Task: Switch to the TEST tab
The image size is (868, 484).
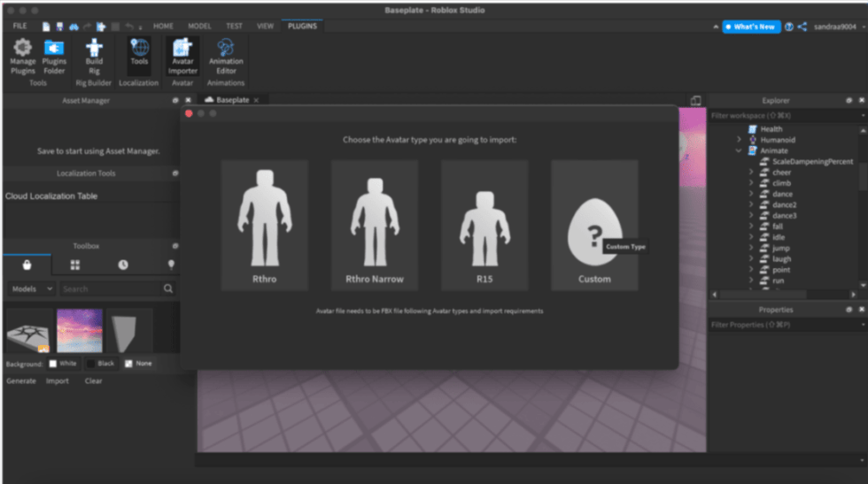Action: pyautogui.click(x=234, y=26)
